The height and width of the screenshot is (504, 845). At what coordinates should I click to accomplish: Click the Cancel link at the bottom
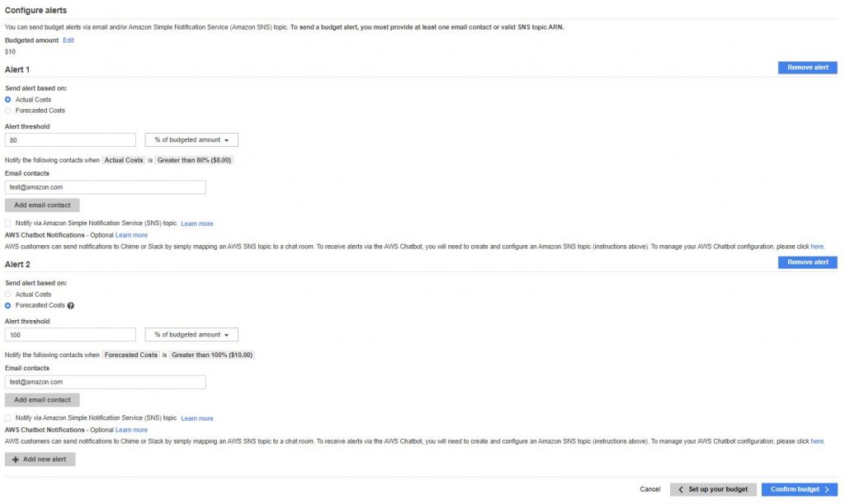650,489
